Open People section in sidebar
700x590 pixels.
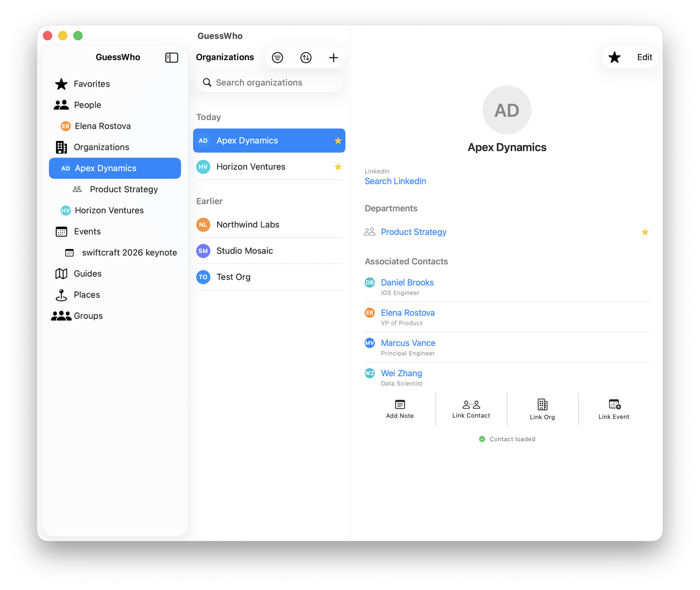pyautogui.click(x=115, y=105)
